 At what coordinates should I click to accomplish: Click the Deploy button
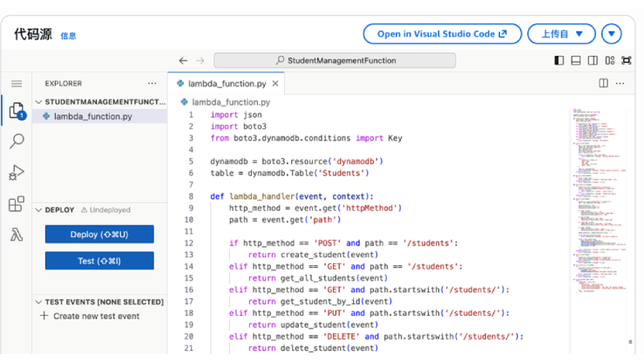[x=99, y=234]
